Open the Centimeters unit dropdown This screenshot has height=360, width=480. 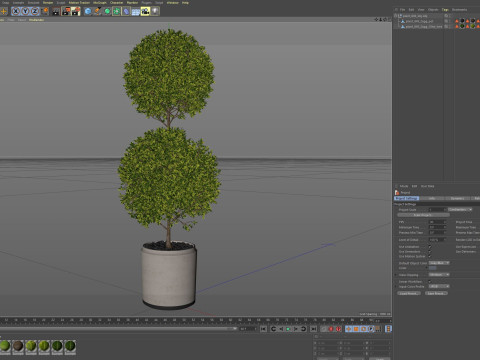tap(460, 210)
